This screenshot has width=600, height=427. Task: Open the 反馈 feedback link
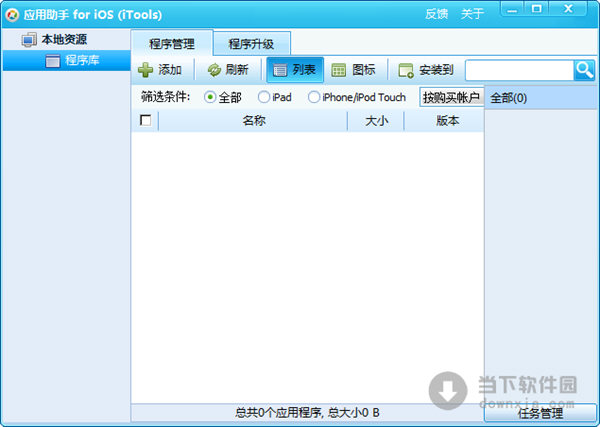tap(437, 14)
